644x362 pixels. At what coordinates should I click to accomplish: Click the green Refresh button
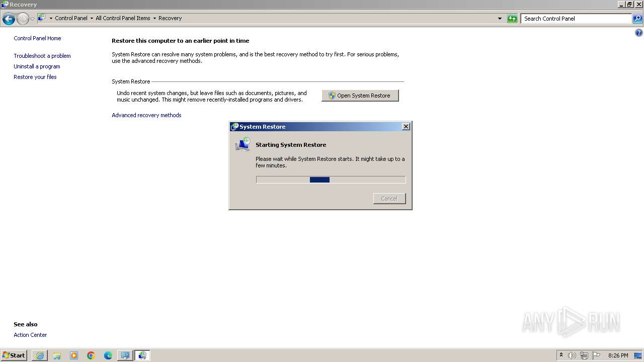click(x=512, y=19)
